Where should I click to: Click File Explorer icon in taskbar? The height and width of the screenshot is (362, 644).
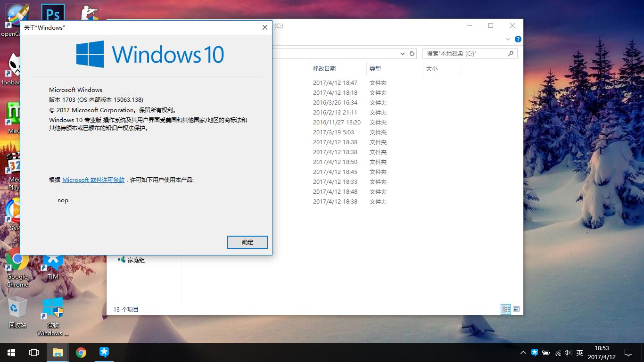click(x=58, y=353)
